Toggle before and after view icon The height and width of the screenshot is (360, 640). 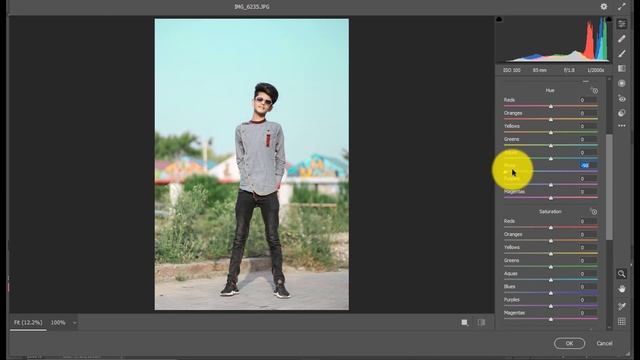(481, 323)
